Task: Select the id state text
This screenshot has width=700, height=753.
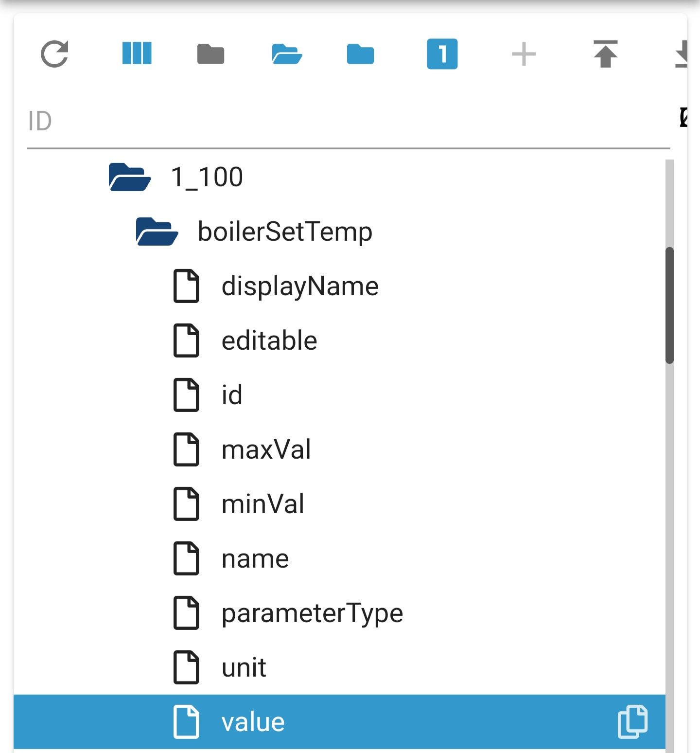Action: [232, 394]
